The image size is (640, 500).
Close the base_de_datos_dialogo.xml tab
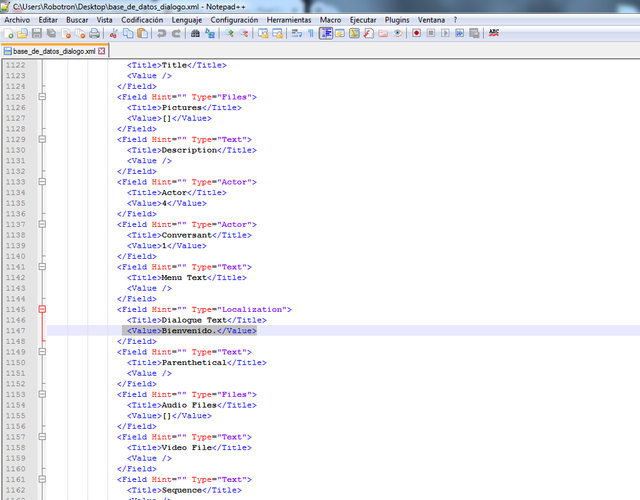102,51
